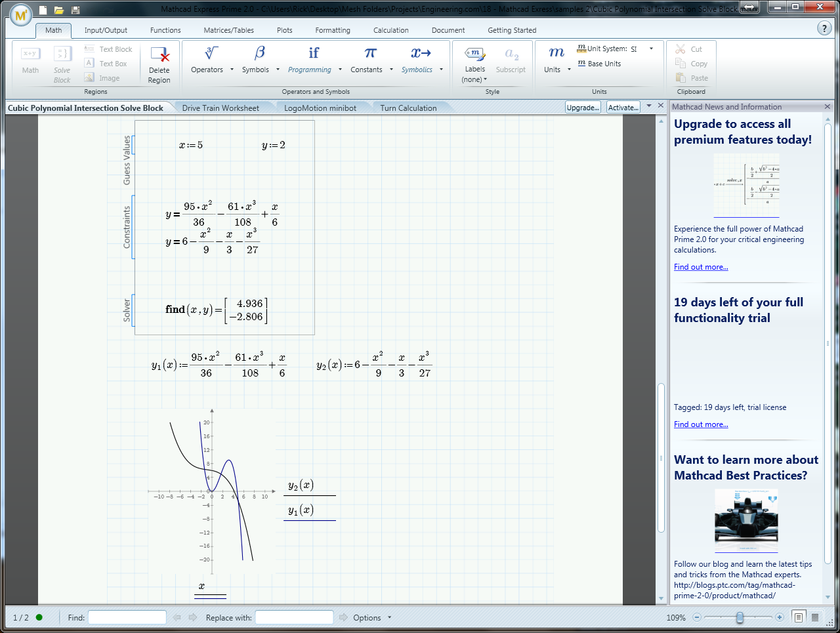This screenshot has width=840, height=633.
Task: Click Copy in the Clipboard group
Action: 691,64
